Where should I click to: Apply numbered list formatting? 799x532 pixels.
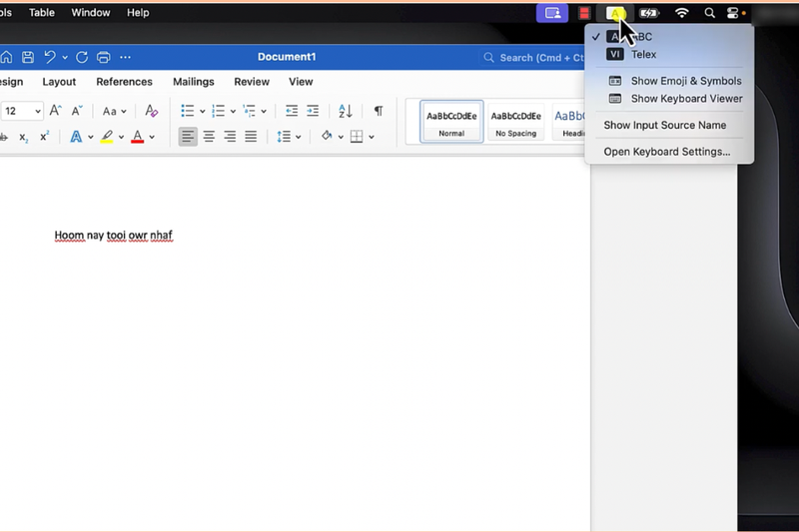click(x=218, y=111)
